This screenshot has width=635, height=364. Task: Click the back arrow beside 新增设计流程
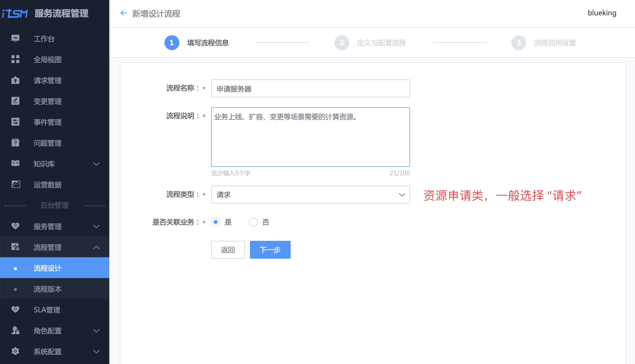click(123, 13)
